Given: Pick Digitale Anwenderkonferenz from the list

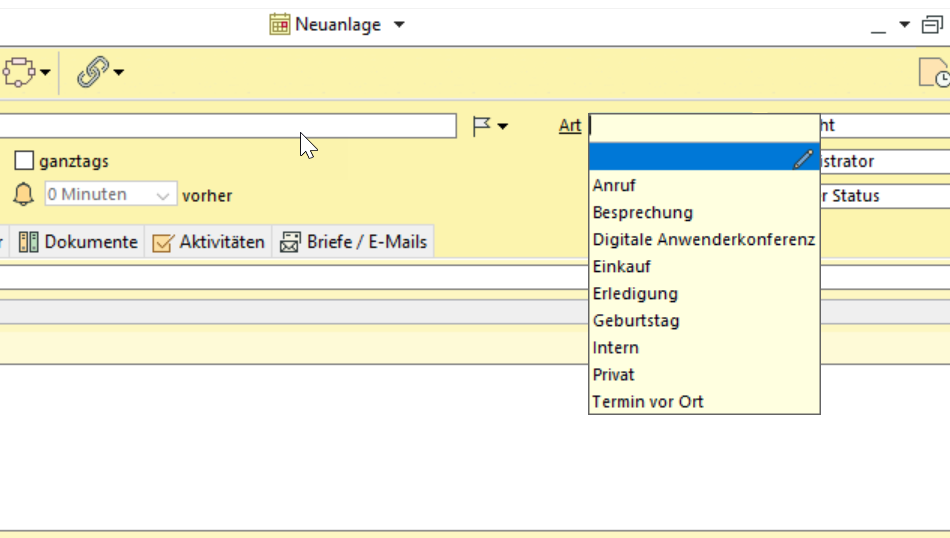Looking at the screenshot, I should point(703,239).
